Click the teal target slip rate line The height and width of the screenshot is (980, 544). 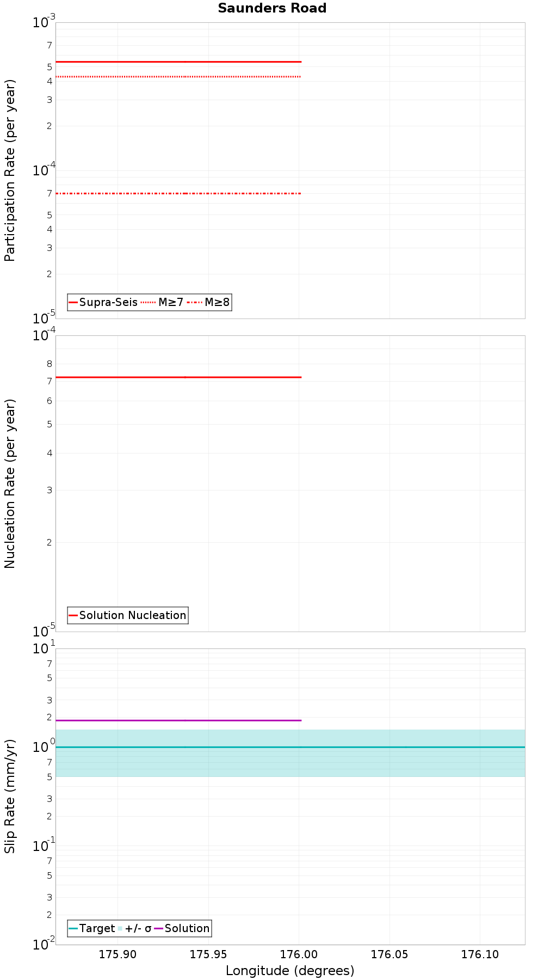coord(290,747)
